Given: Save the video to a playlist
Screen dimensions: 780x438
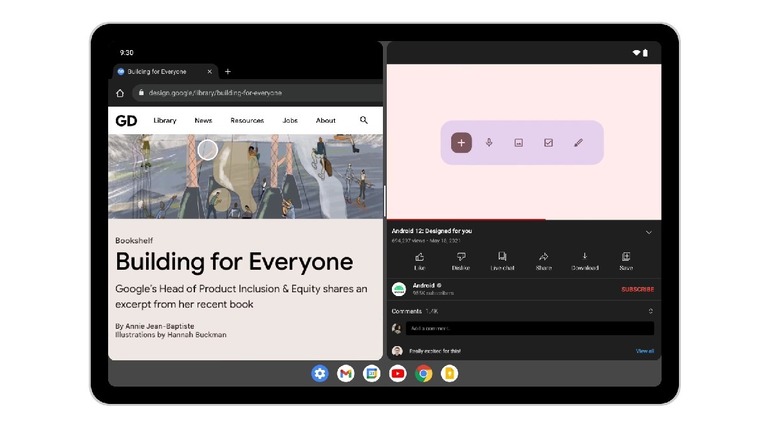Looking at the screenshot, I should (626, 261).
